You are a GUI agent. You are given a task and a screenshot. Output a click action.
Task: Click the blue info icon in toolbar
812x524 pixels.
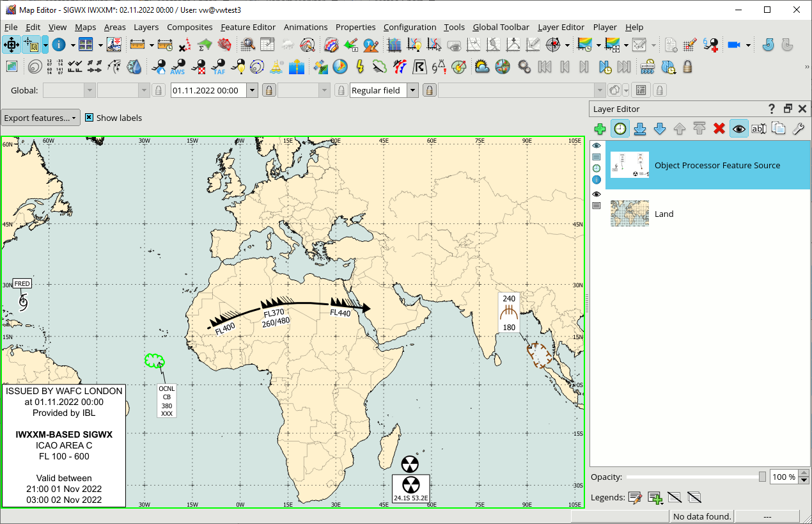click(x=59, y=45)
